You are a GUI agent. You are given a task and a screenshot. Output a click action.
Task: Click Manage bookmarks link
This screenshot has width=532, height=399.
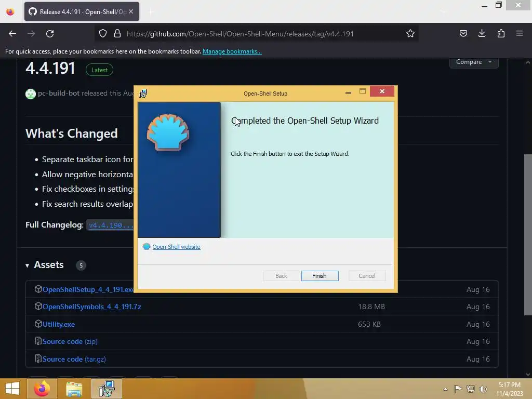(232, 51)
